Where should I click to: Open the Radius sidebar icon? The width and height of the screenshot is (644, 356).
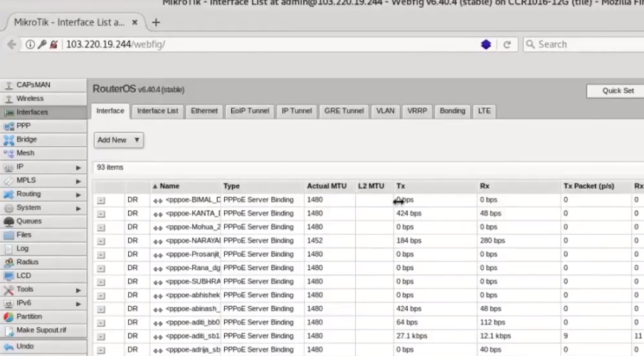tap(9, 262)
